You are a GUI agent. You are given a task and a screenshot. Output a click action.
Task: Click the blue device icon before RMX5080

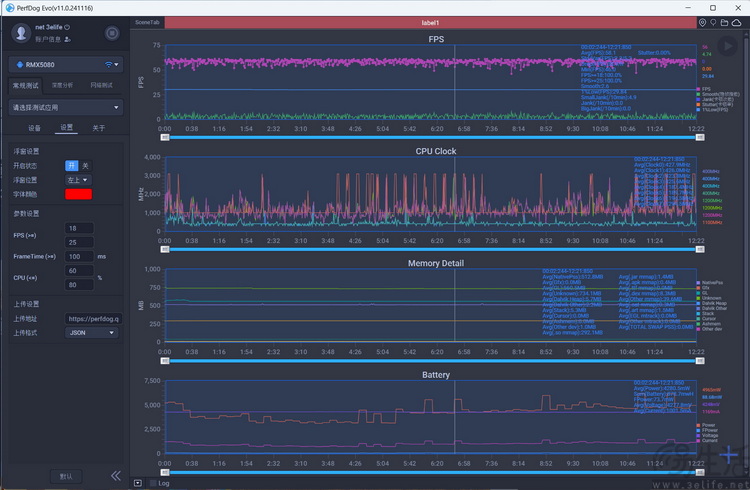coord(20,65)
